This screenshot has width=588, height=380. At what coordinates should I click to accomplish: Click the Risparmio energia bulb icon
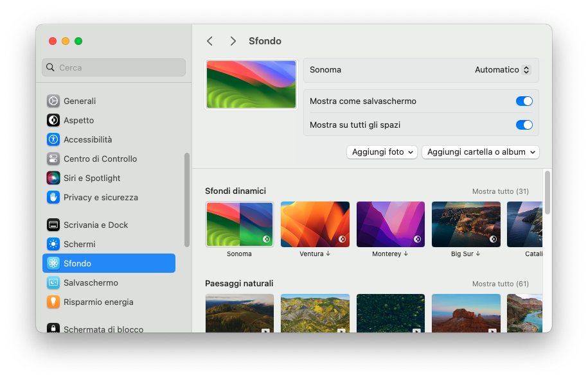click(x=53, y=302)
